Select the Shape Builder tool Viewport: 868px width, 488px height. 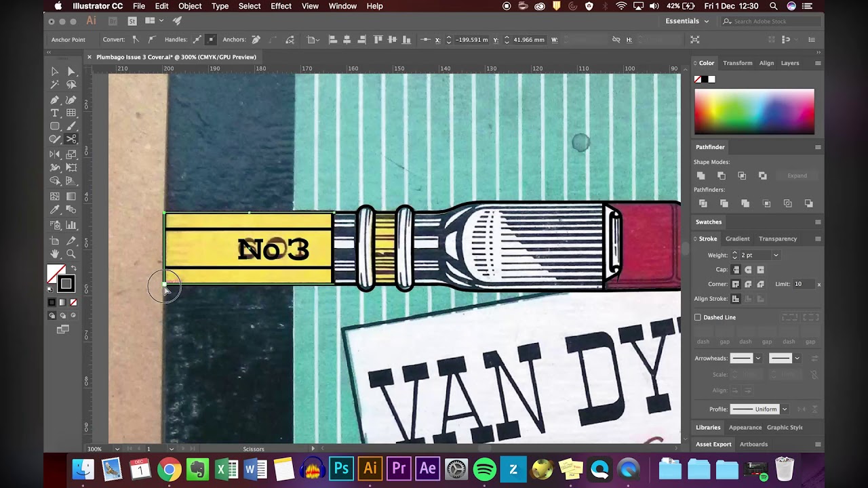click(55, 181)
